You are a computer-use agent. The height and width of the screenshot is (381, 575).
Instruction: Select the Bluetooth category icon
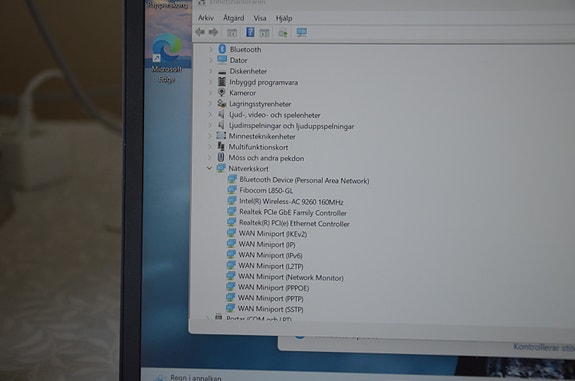click(222, 49)
